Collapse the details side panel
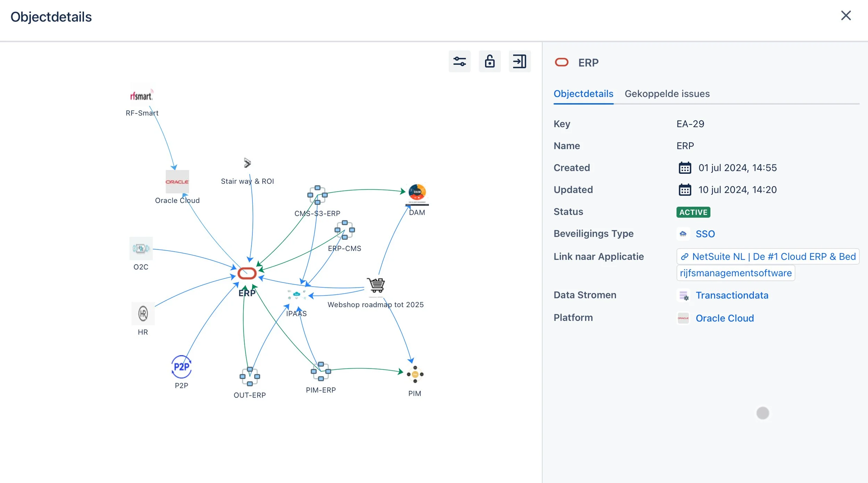868x483 pixels. pos(519,62)
